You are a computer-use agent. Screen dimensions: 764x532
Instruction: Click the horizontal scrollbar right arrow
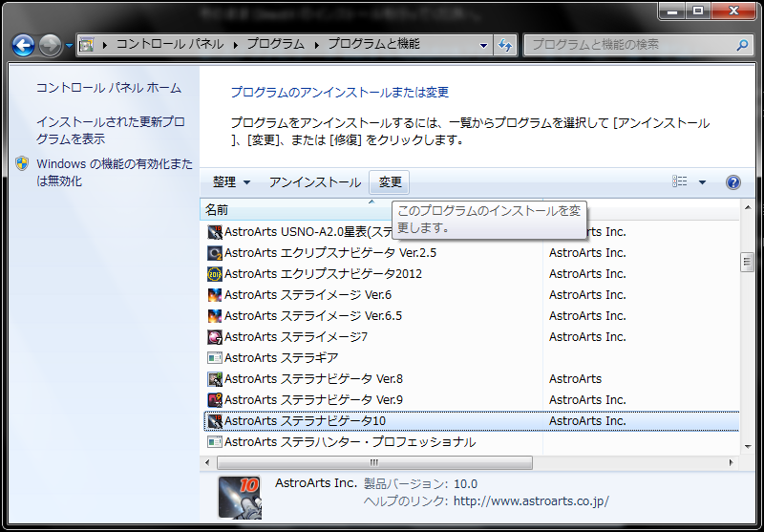(x=731, y=462)
